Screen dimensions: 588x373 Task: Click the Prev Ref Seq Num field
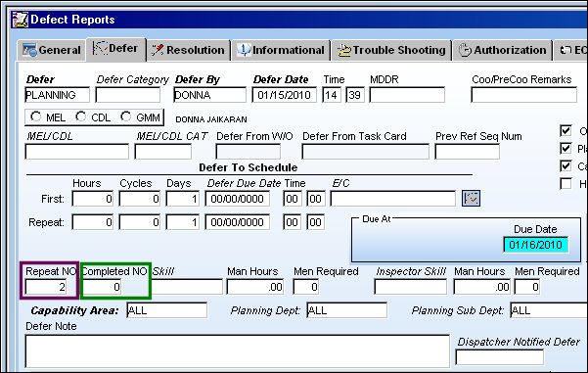(468, 152)
